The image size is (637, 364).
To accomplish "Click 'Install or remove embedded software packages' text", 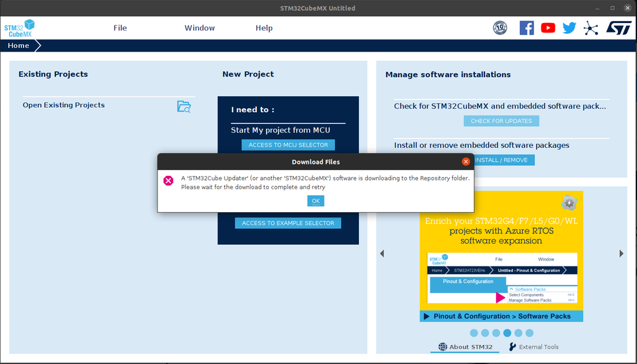I will coord(481,145).
